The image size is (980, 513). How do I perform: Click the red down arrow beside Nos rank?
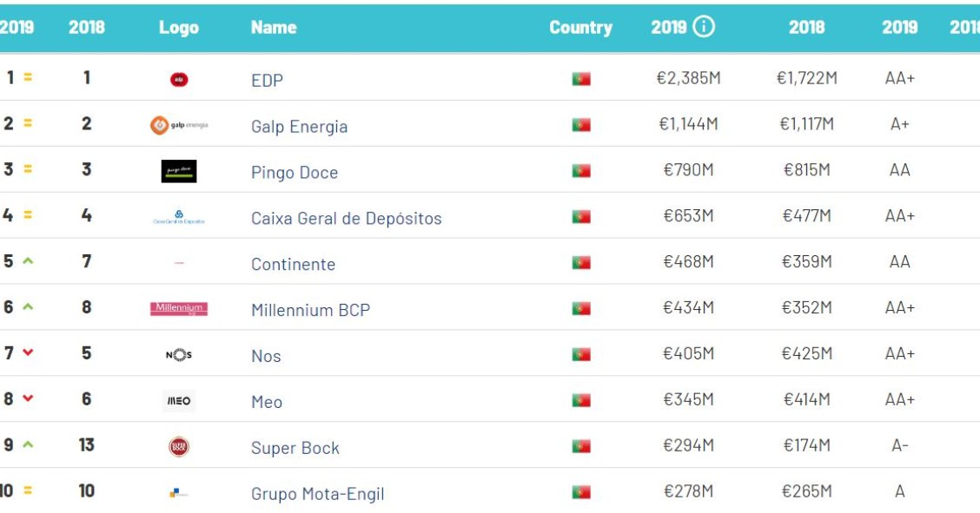click(29, 352)
